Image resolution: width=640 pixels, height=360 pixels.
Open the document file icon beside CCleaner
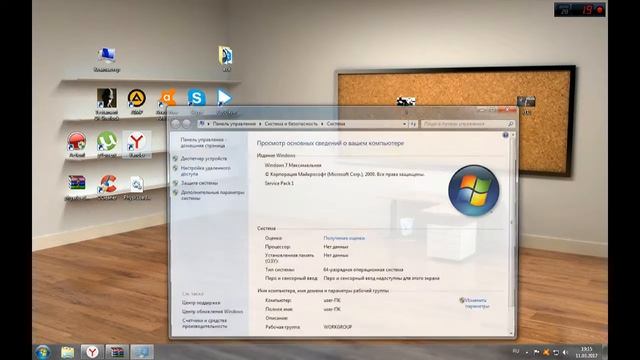[137, 187]
